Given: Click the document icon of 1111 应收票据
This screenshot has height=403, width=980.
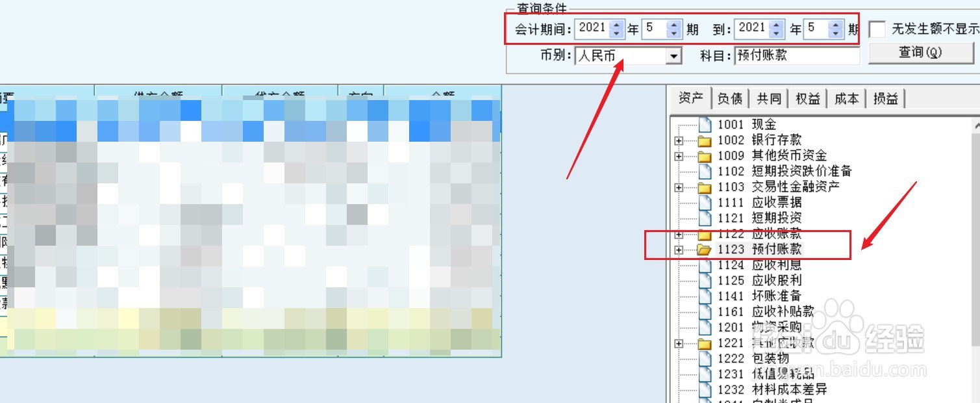Looking at the screenshot, I should click(x=705, y=202).
